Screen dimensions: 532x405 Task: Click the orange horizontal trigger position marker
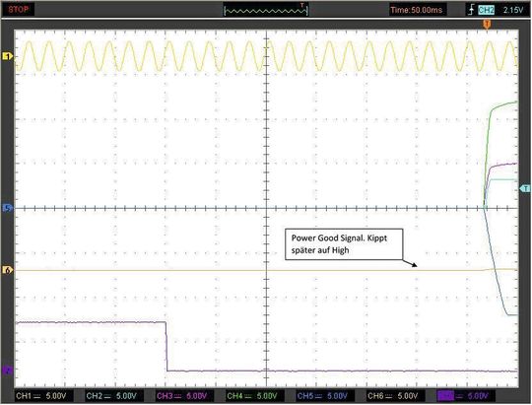tap(487, 24)
